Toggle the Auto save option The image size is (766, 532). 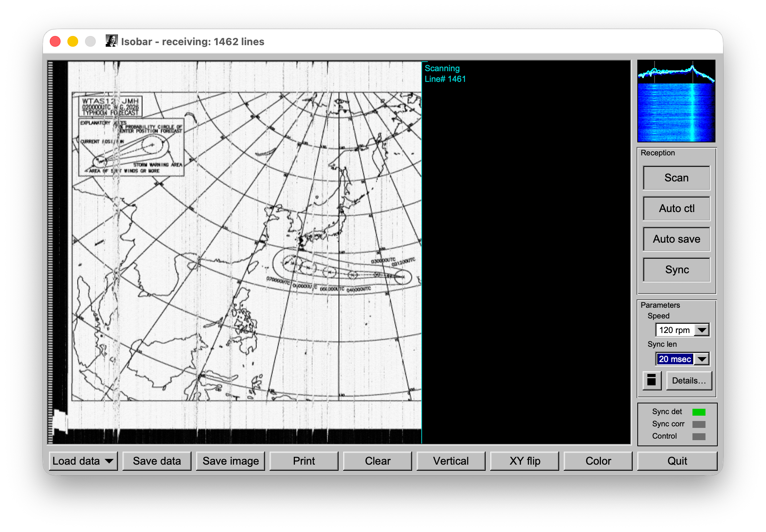tap(676, 239)
